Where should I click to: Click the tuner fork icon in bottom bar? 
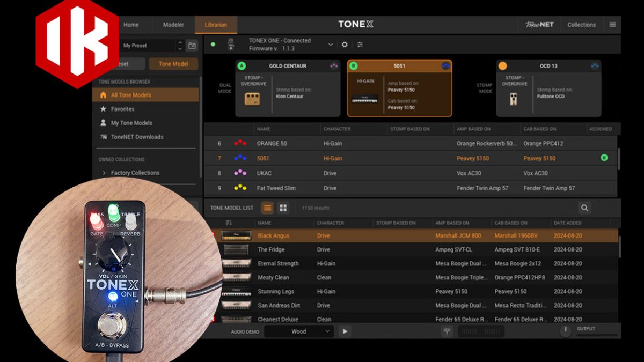coord(447,331)
